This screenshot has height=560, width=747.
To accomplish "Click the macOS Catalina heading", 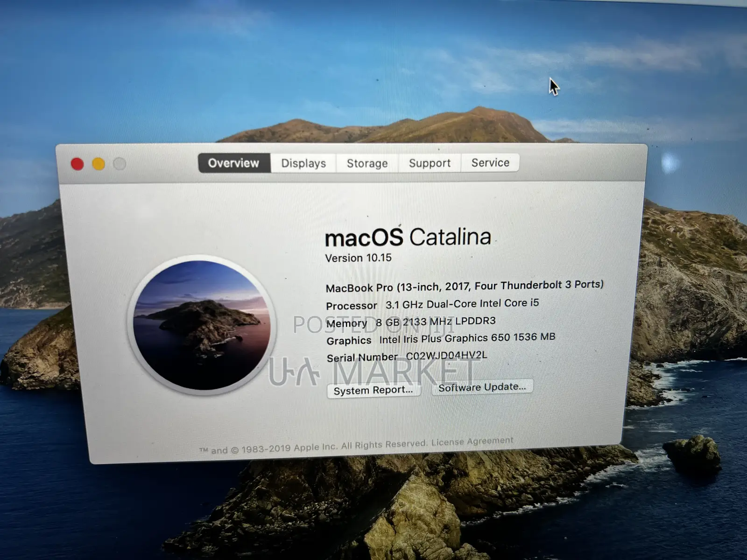I will pyautogui.click(x=408, y=238).
